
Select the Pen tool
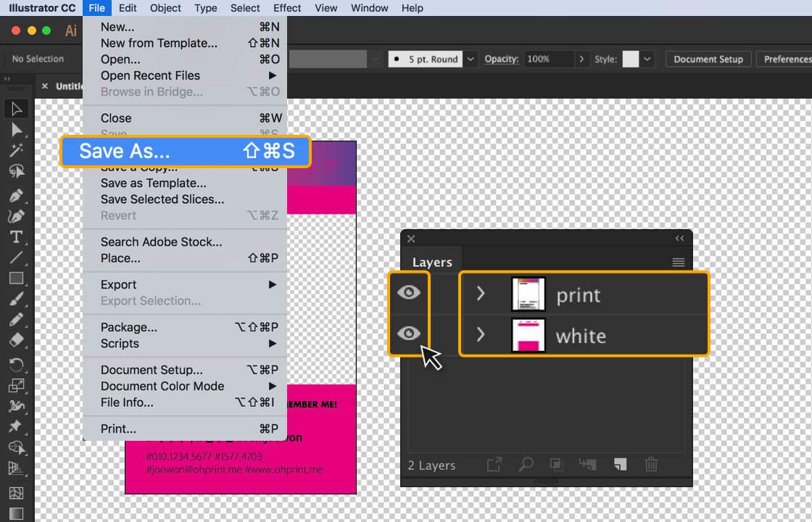pos(17,196)
